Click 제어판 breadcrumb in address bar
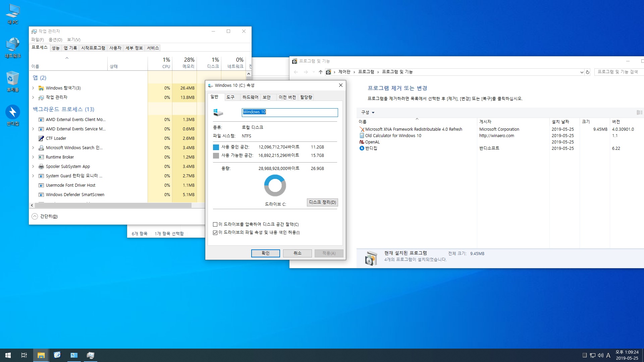The height and width of the screenshot is (362, 644). [344, 72]
